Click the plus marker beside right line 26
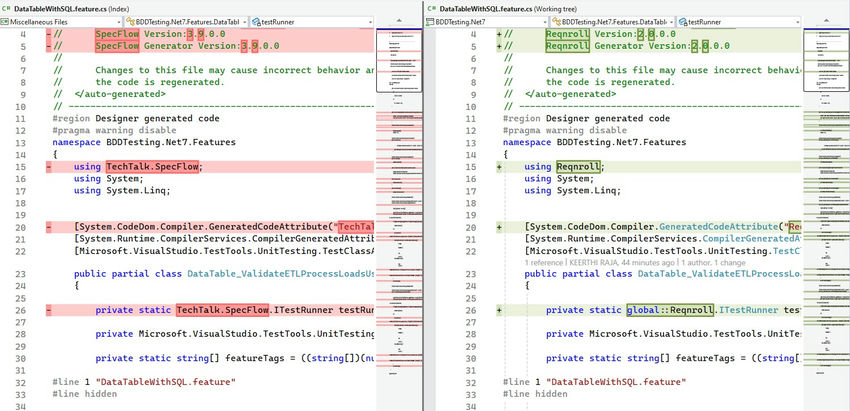Viewport: 850px width, 411px height. [x=498, y=310]
